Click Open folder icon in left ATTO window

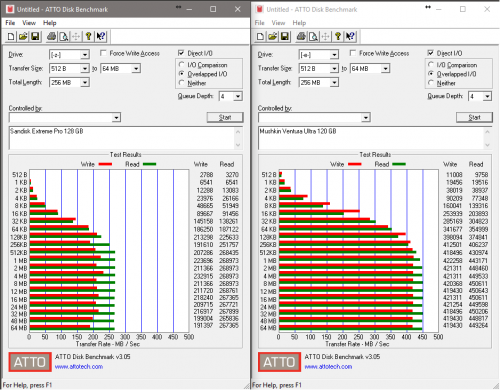(23, 36)
